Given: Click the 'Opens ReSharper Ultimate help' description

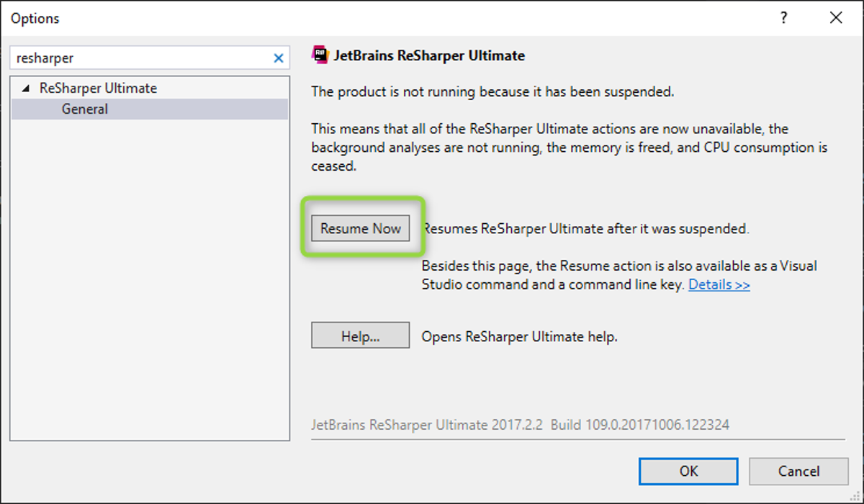Looking at the screenshot, I should click(519, 336).
